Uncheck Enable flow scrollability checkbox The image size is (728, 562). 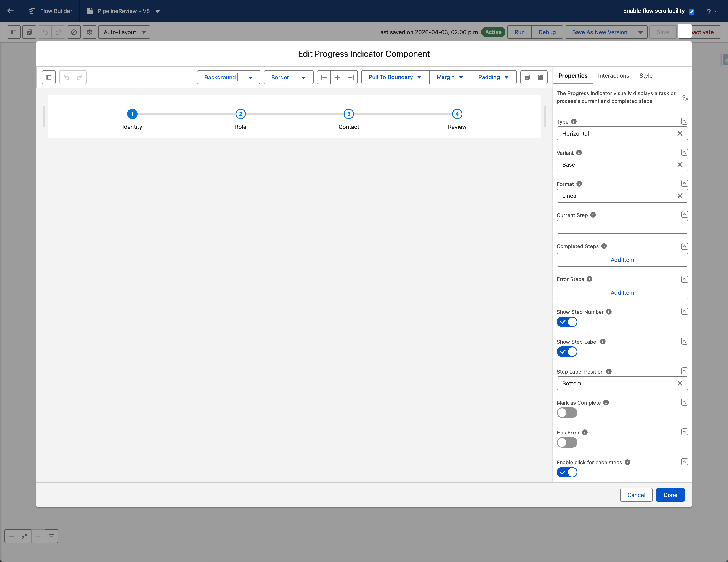[691, 12]
